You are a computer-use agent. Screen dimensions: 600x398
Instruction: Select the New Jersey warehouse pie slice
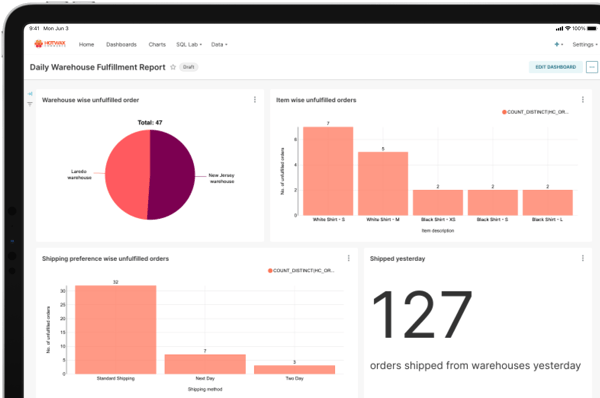pyautogui.click(x=172, y=175)
